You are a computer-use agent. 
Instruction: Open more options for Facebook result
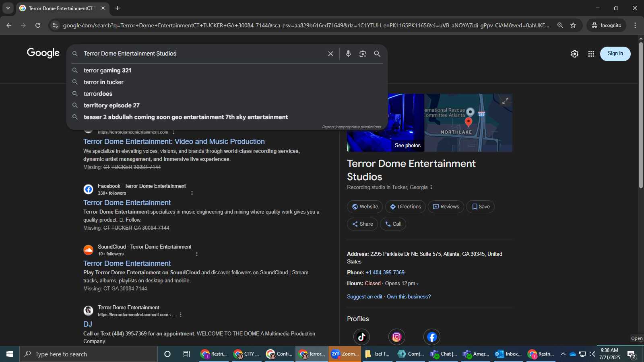point(192,193)
